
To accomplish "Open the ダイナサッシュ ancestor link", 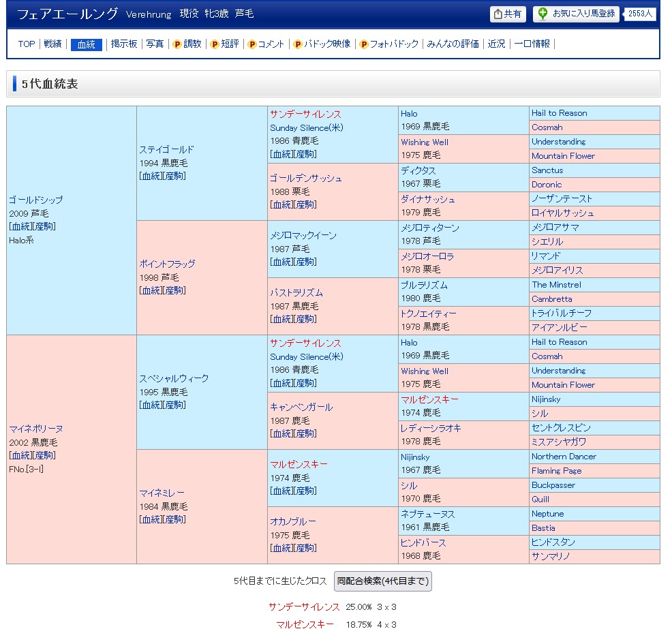I will pos(428,199).
